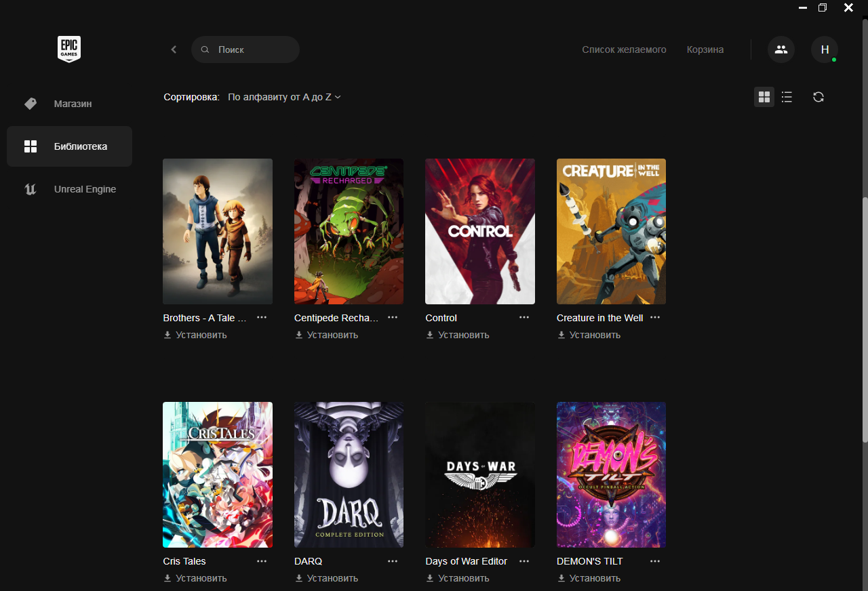Image resolution: width=868 pixels, height=591 pixels.
Task: Open the three-dot menu for Cris Tales
Action: pyautogui.click(x=262, y=561)
